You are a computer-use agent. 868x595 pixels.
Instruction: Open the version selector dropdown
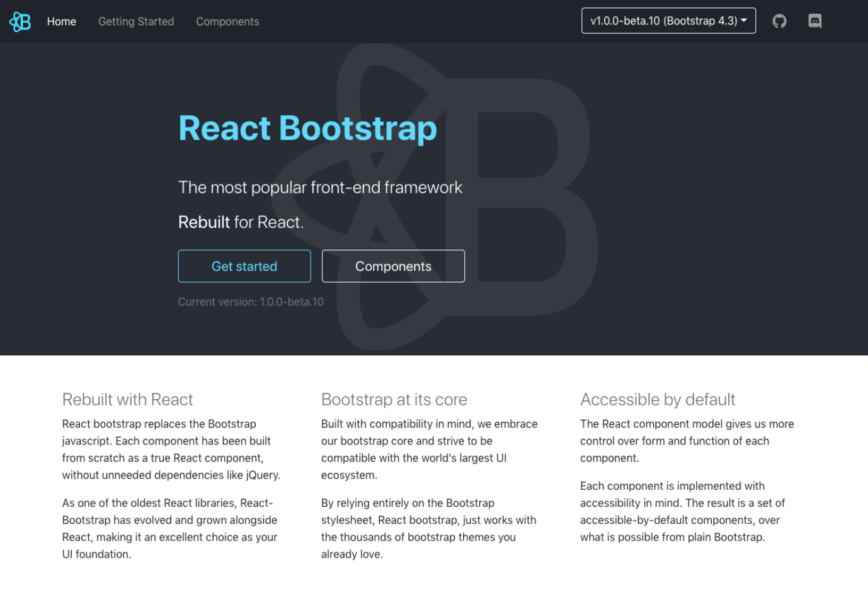[668, 21]
